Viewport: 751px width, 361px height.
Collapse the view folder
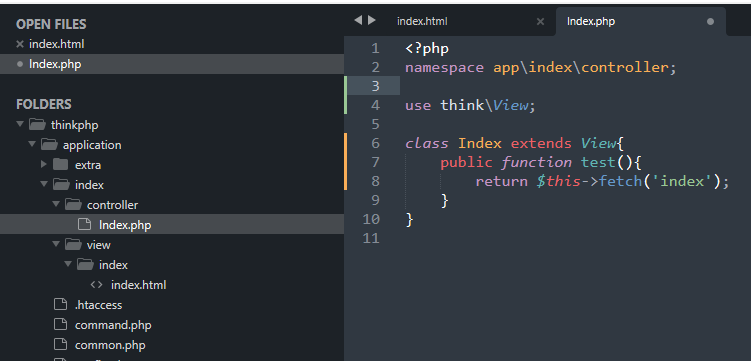[56, 245]
